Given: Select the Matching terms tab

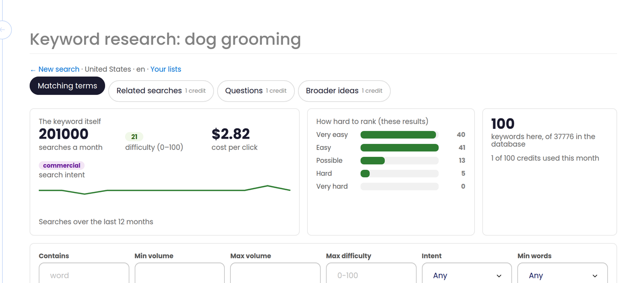Looking at the screenshot, I should point(67,86).
